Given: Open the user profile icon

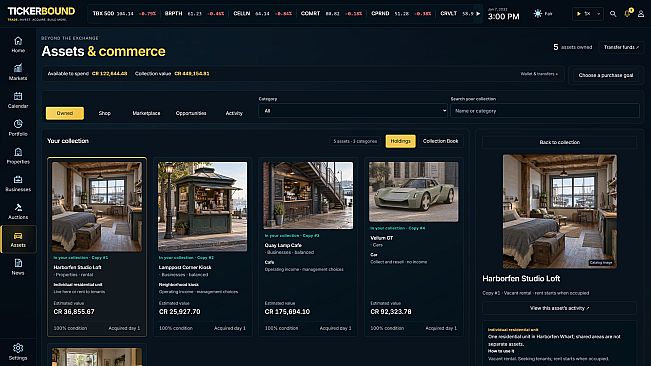Looking at the screenshot, I should [641, 14].
